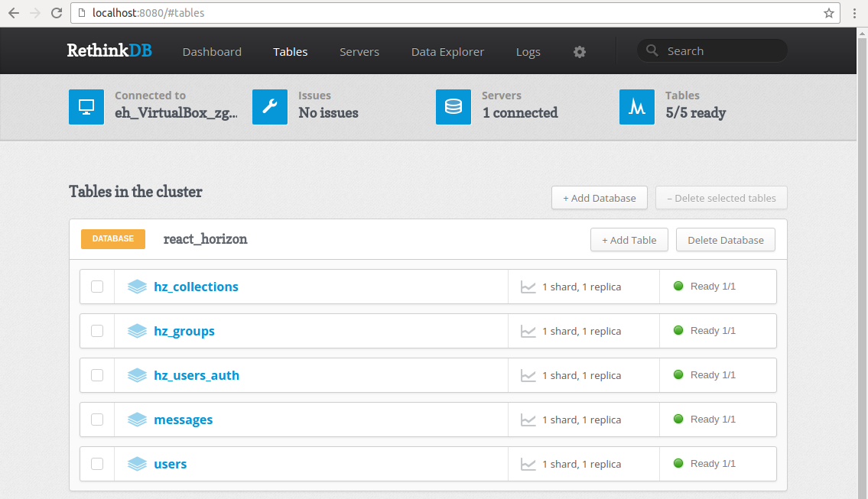The height and width of the screenshot is (499, 868).
Task: Click the layers icon beside users
Action: point(137,464)
